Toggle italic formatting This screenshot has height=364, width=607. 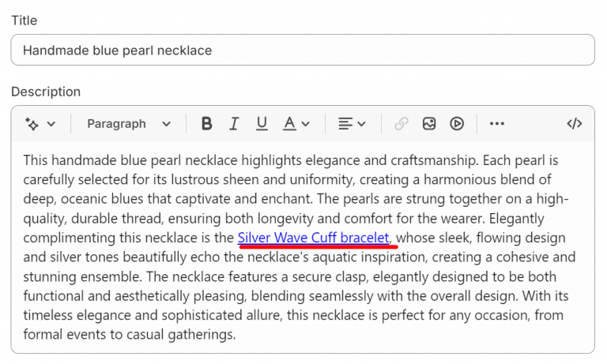click(x=234, y=124)
